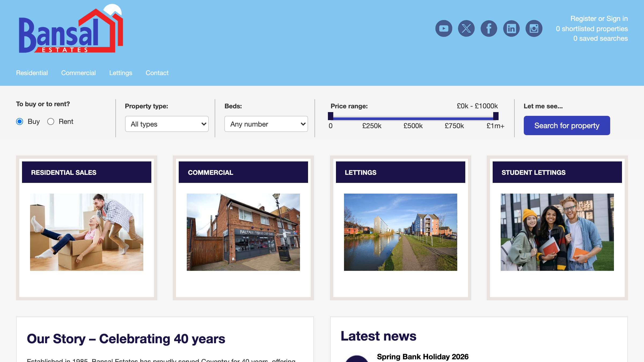Click the couple with moving boxes photo

[86, 232]
